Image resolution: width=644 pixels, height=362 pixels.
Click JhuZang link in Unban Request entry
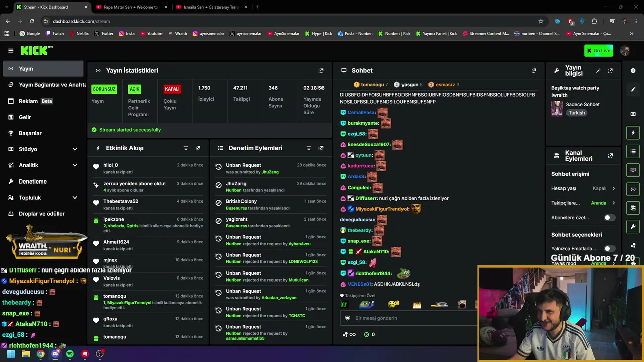click(x=270, y=172)
